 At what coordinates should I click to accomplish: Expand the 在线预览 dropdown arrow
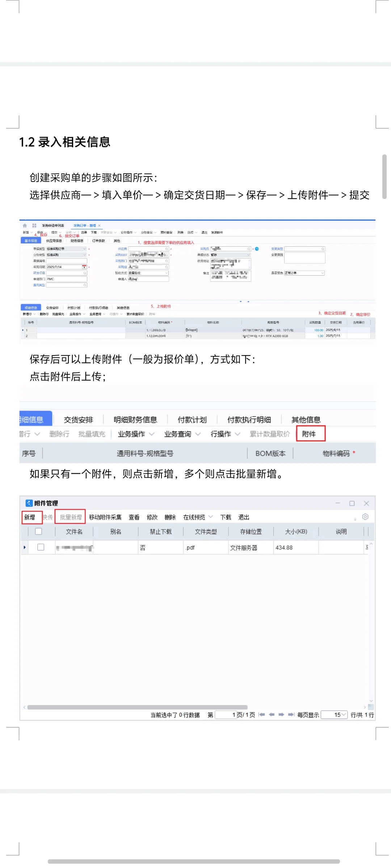point(211,517)
